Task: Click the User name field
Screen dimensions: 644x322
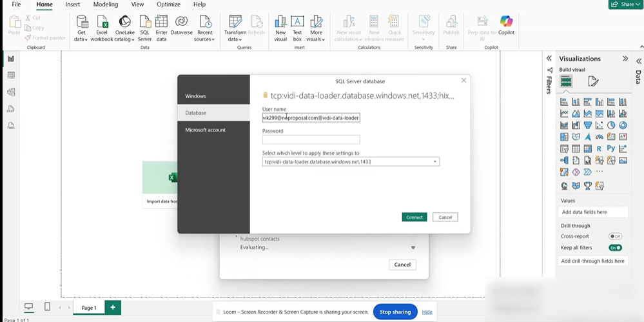Action: click(311, 117)
